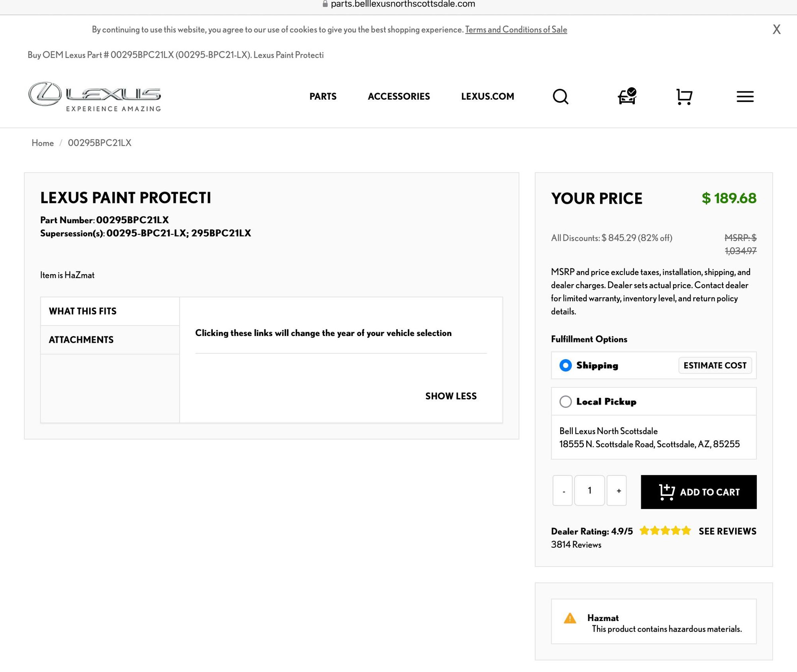Increase quantity with plus button
Screen dimensions: 797x672
[618, 491]
